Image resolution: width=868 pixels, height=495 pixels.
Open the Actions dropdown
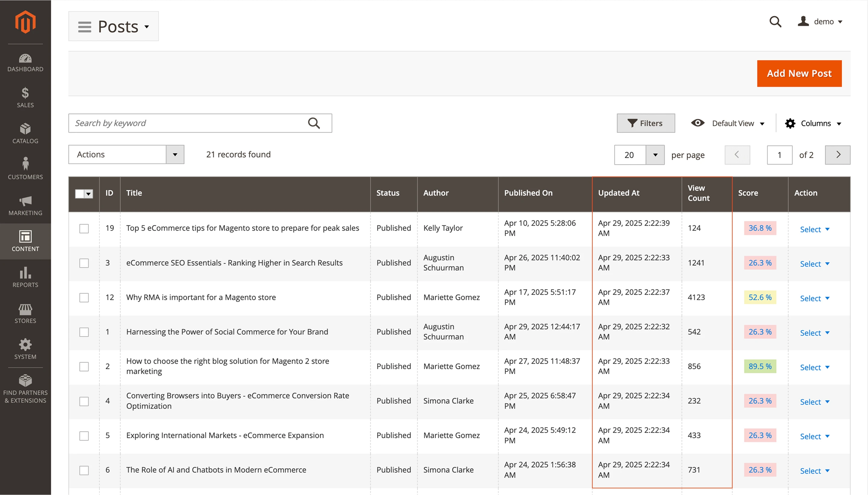126,154
